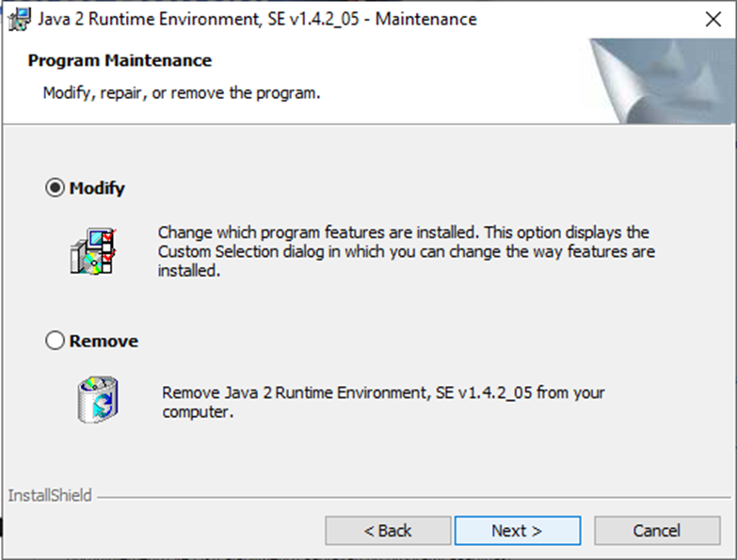Click the Remove recycle bin icon
Image resolution: width=737 pixels, height=560 pixels.
click(98, 399)
